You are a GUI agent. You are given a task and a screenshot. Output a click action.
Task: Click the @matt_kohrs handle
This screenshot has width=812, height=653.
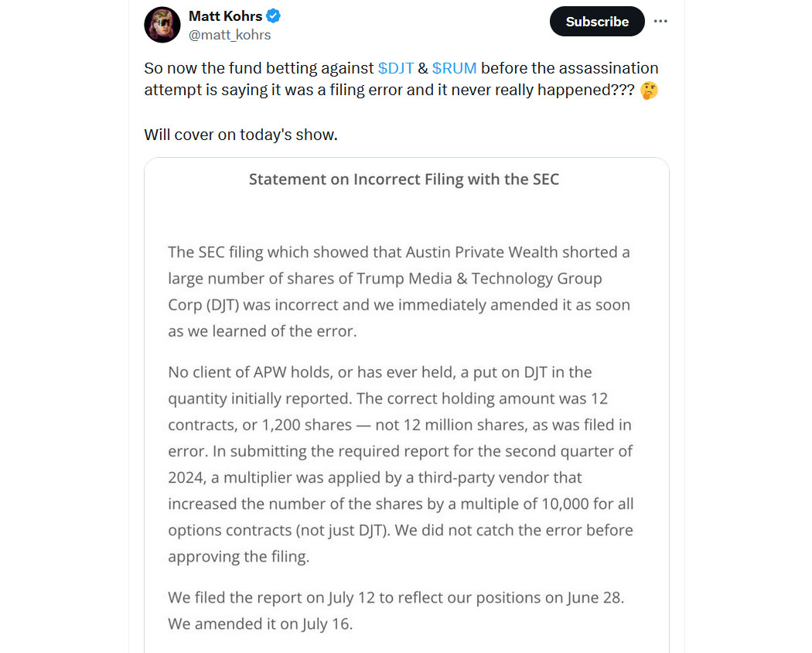(x=230, y=35)
